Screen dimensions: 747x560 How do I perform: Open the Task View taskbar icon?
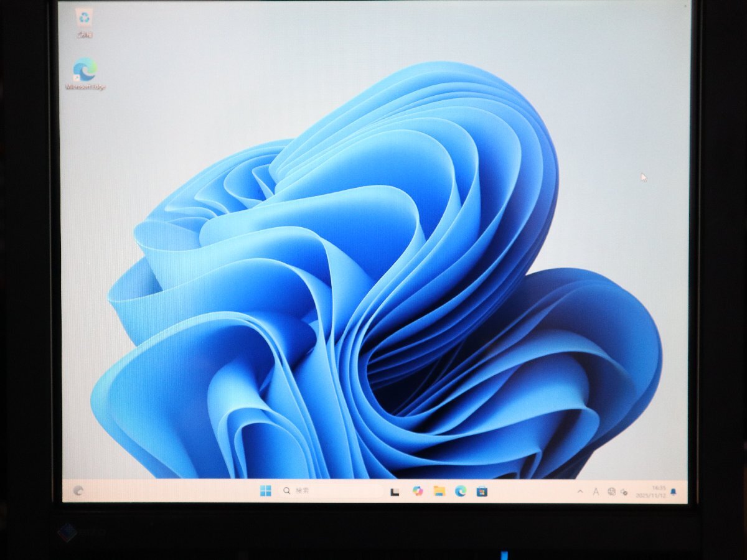[394, 492]
